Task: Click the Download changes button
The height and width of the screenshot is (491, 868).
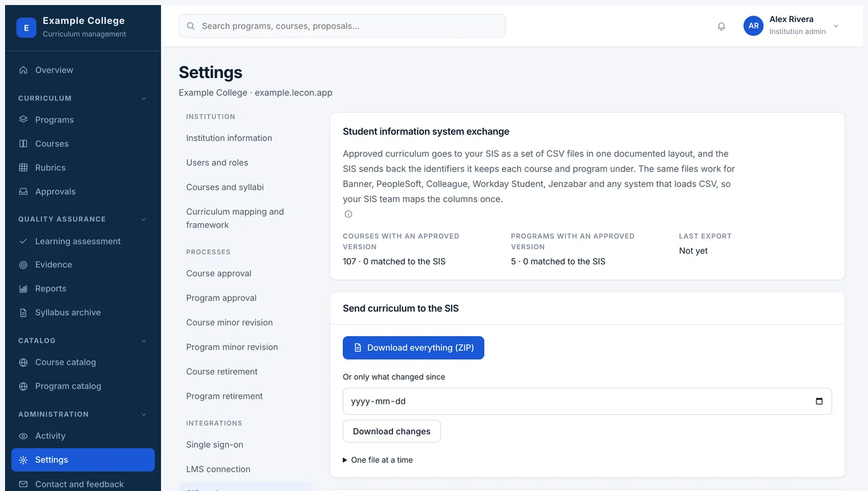Action: click(392, 431)
